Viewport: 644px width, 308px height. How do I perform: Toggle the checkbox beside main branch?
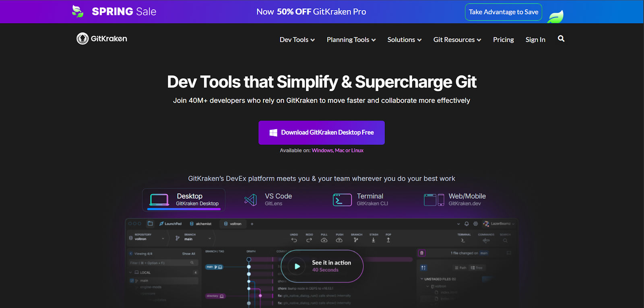(x=132, y=281)
